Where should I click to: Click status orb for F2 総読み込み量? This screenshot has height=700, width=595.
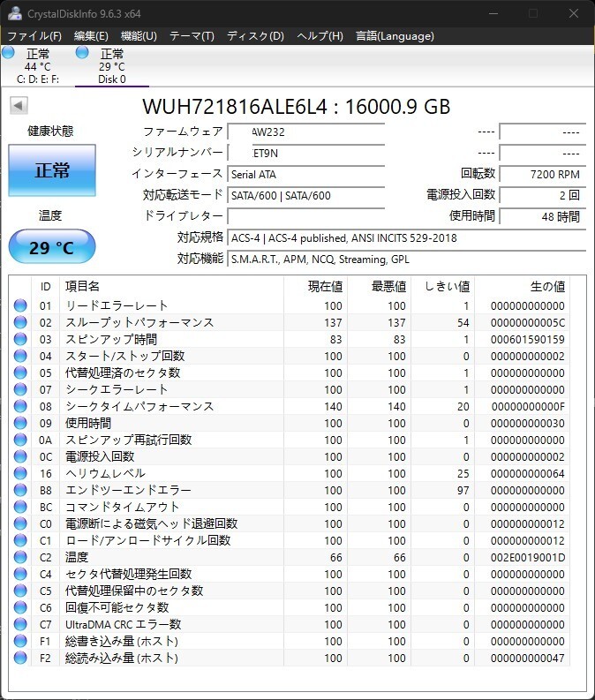[20, 657]
